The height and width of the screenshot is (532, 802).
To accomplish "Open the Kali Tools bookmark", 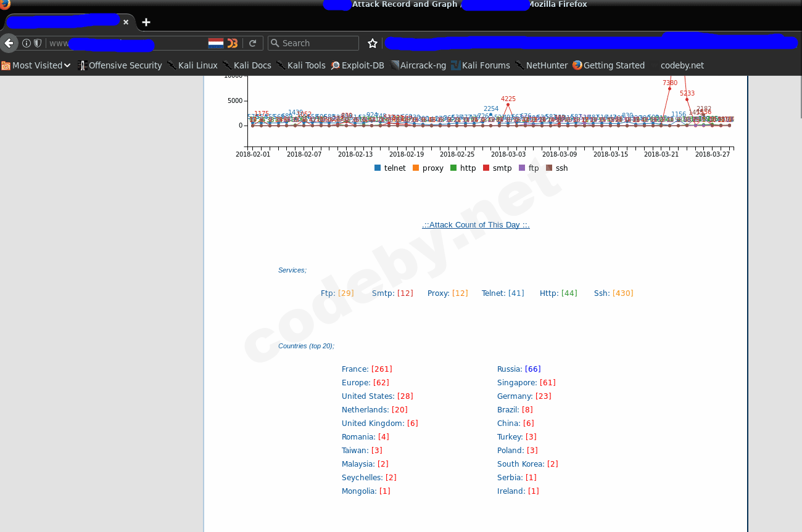I will tap(301, 65).
